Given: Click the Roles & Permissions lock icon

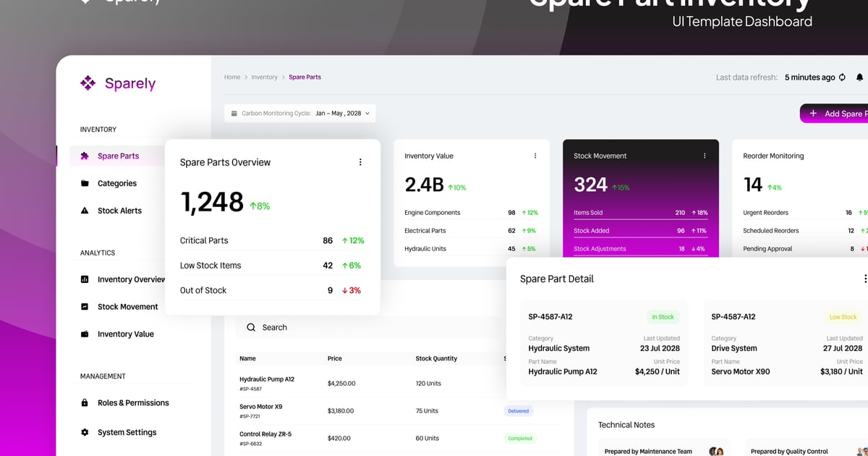Looking at the screenshot, I should click(85, 402).
